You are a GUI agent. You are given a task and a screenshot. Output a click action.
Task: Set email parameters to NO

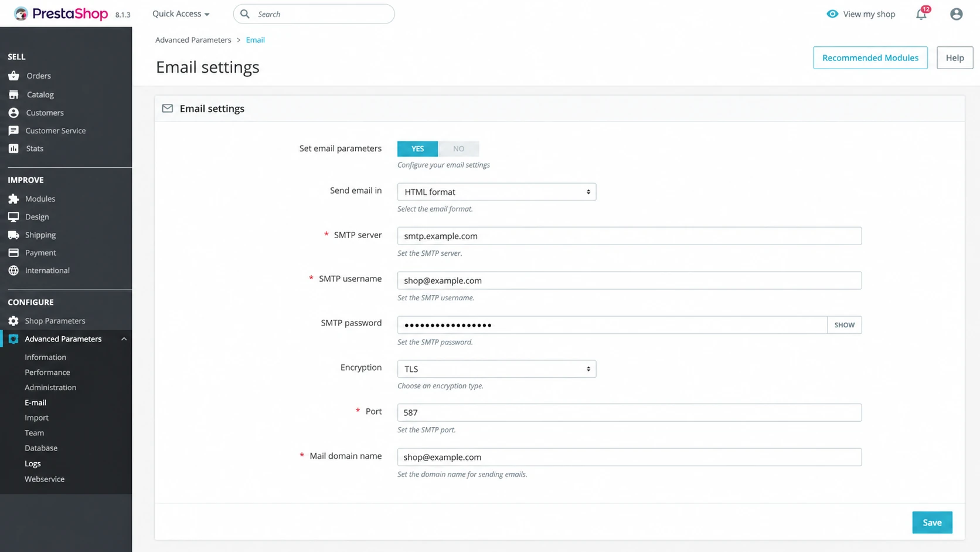click(x=458, y=149)
